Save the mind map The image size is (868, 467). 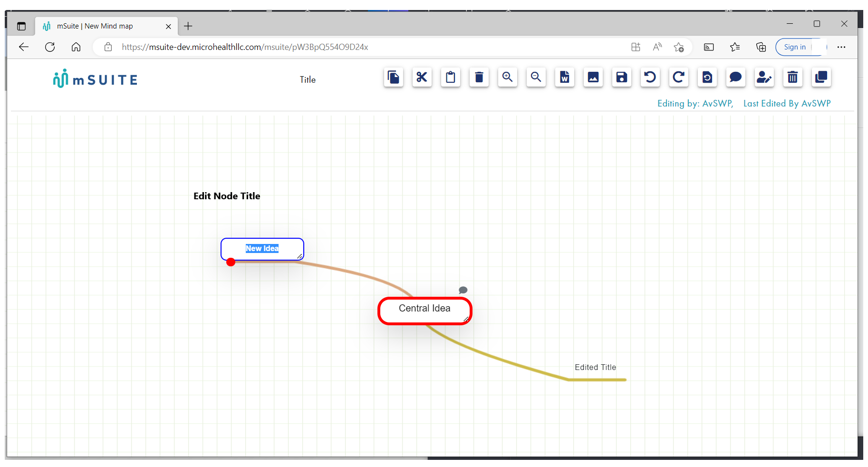click(622, 78)
